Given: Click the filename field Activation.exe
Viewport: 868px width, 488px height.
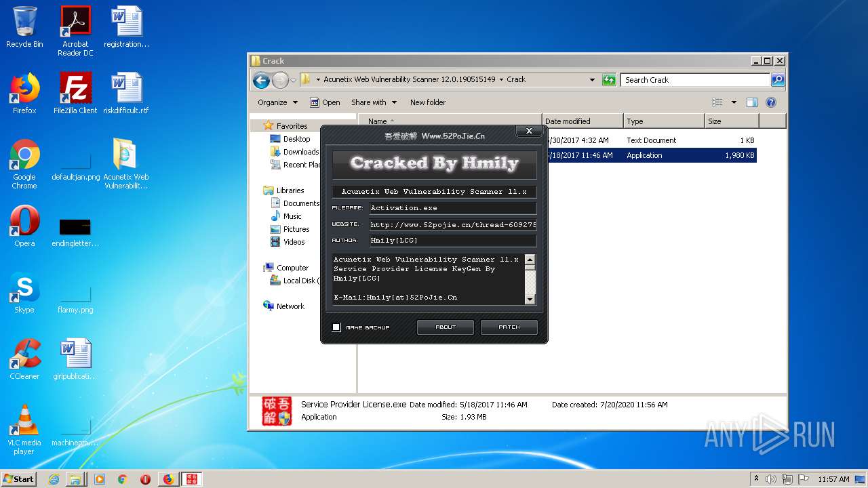Looking at the screenshot, I should tap(452, 208).
